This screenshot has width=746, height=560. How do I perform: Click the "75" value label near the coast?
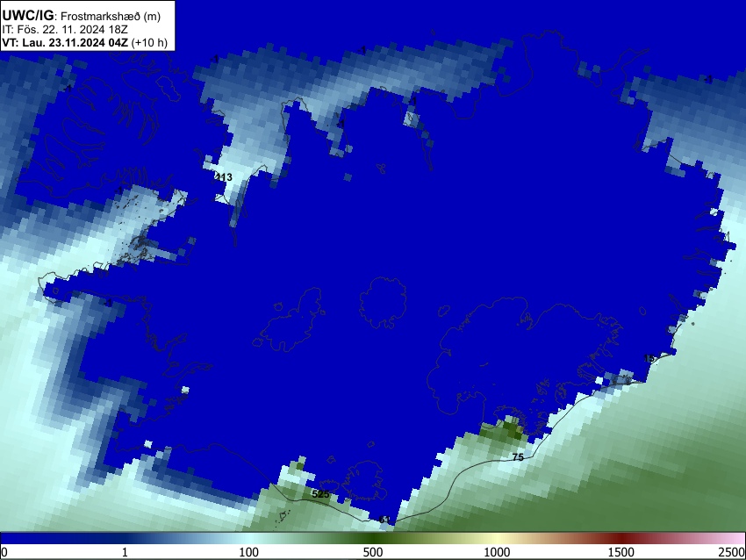pyautogui.click(x=518, y=457)
